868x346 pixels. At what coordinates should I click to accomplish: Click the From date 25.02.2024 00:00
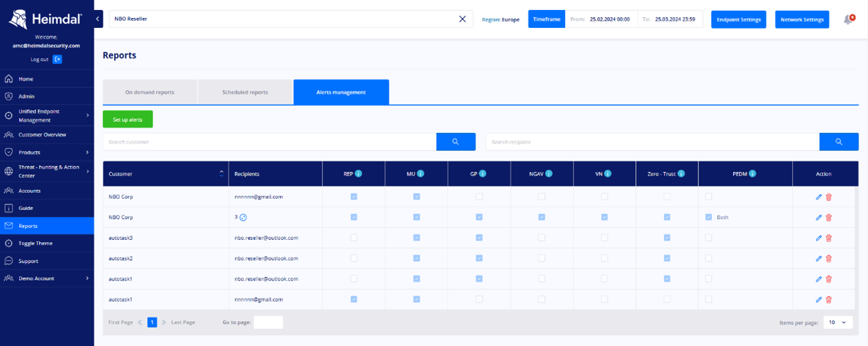(609, 19)
